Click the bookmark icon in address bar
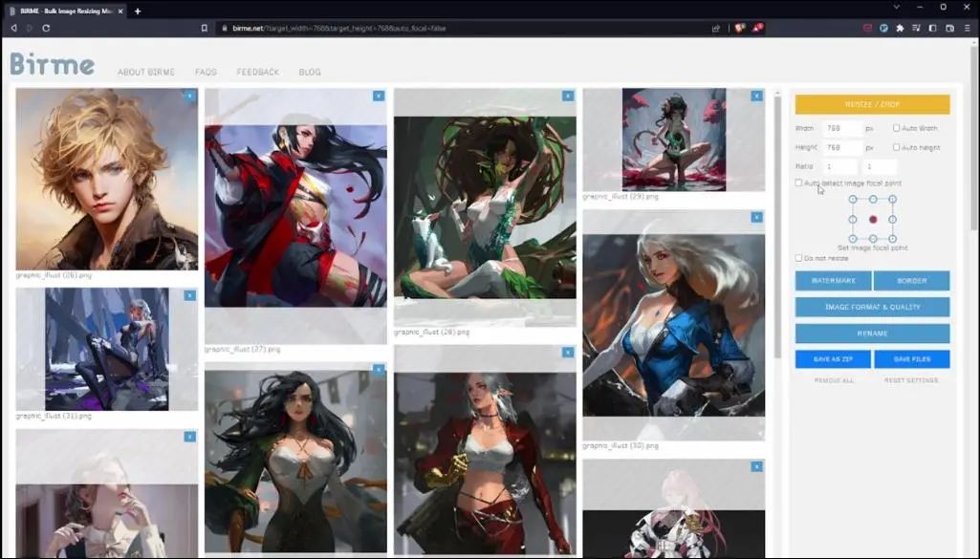980x559 pixels. coord(205,28)
